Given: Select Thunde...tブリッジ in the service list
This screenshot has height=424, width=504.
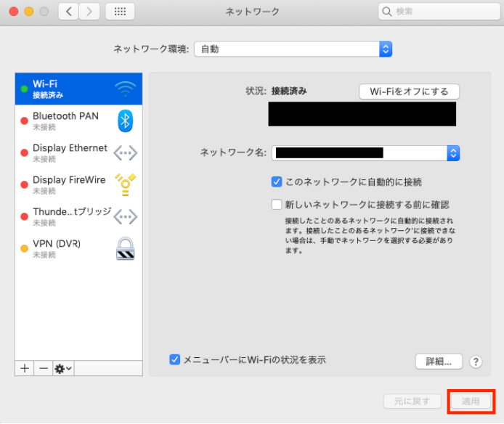Looking at the screenshot, I should pos(78,216).
